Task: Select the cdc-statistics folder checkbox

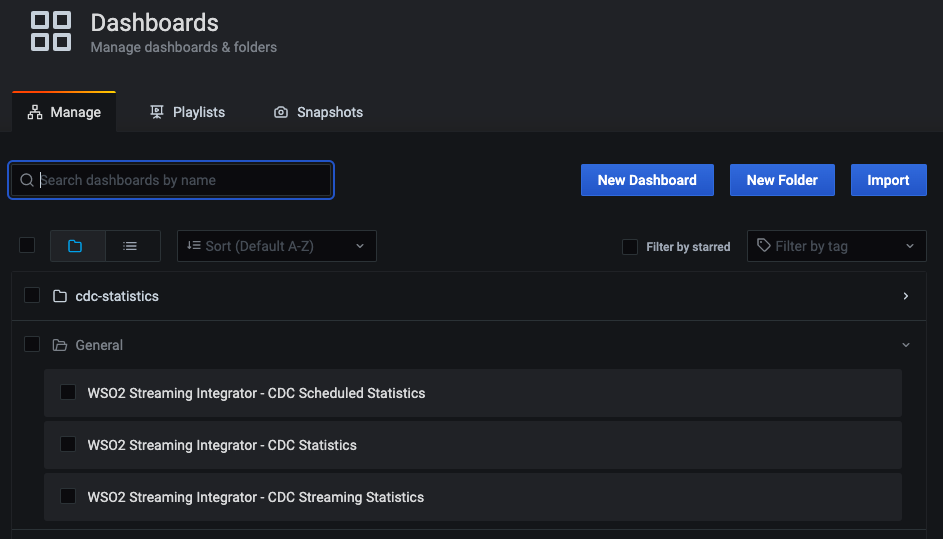Action: [32, 295]
